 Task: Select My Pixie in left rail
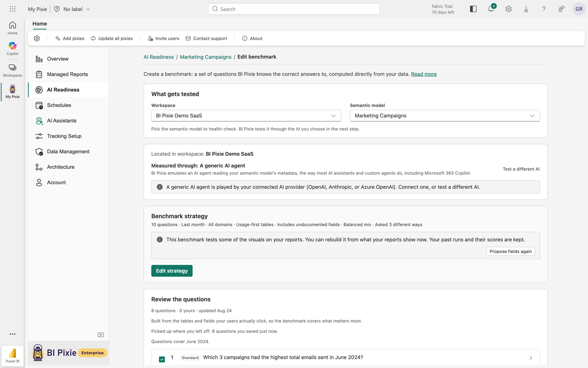tap(12, 92)
